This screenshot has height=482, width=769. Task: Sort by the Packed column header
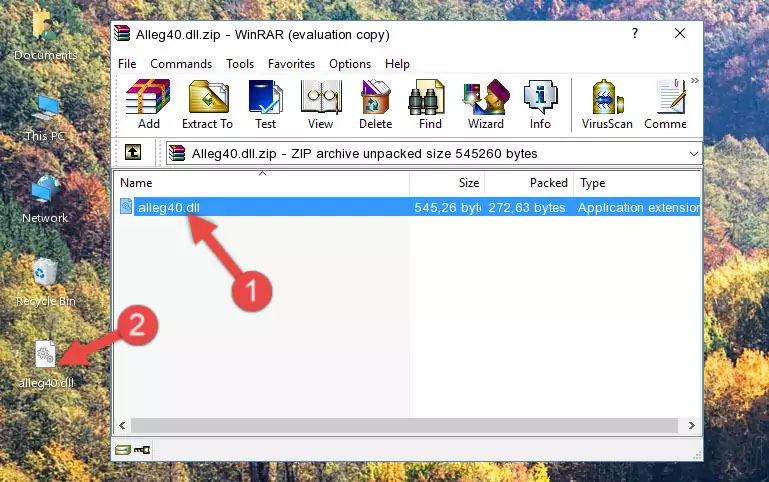tap(529, 183)
